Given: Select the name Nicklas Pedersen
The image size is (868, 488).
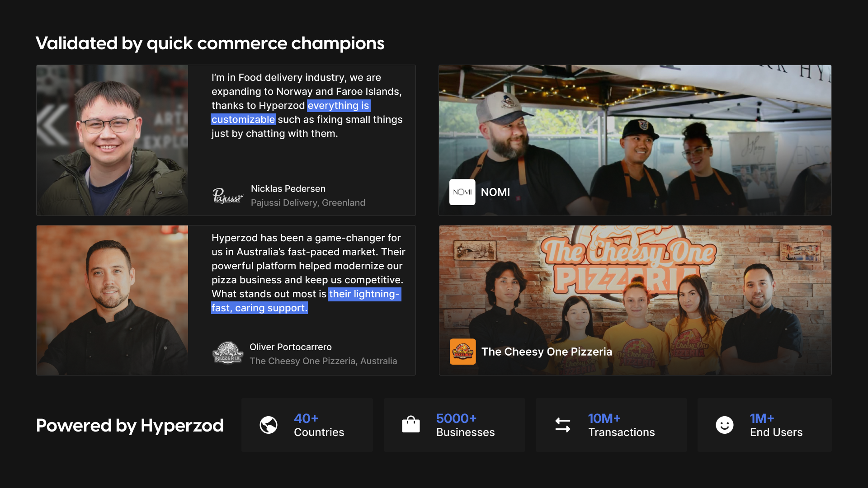Looking at the screenshot, I should pyautogui.click(x=288, y=188).
